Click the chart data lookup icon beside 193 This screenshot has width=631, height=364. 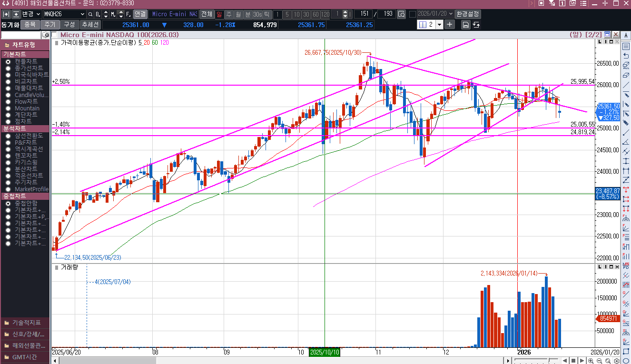(x=401, y=14)
